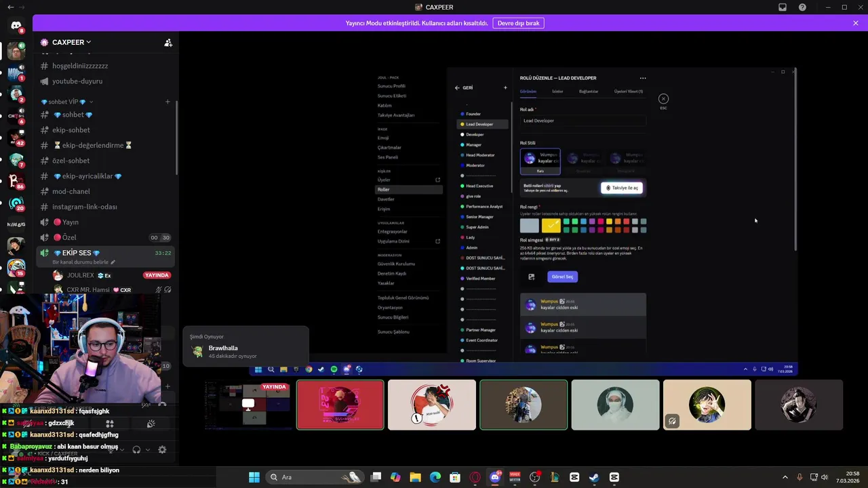Dismiss the purple streamer mode banner
This screenshot has height=488, width=868.
856,23
